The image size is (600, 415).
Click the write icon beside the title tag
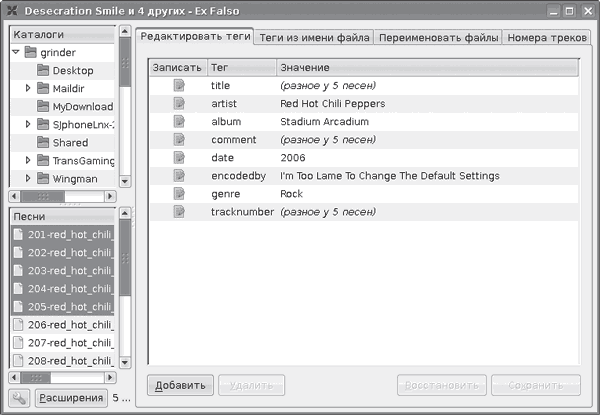pyautogui.click(x=180, y=86)
